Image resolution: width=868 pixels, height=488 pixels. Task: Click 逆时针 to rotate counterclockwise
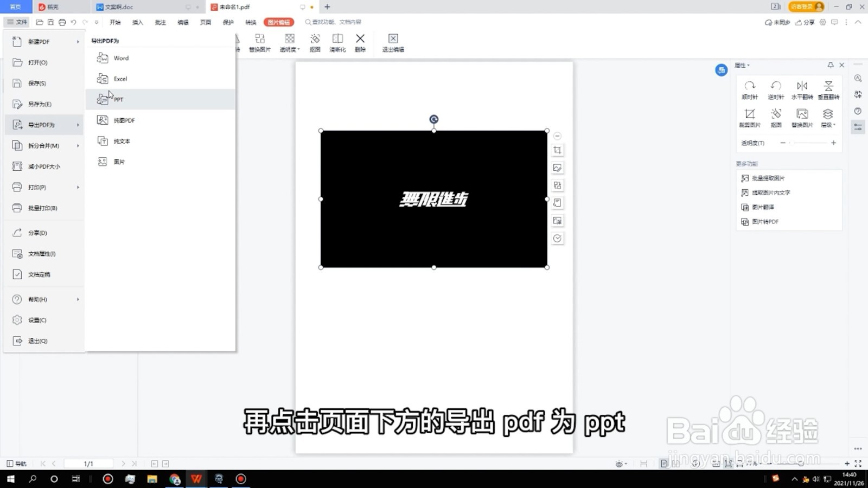[776, 89]
